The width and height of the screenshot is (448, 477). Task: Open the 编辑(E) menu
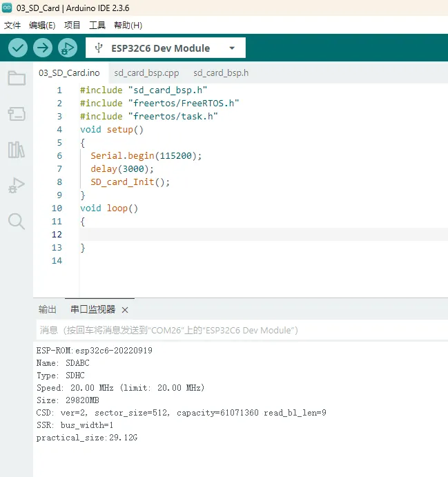click(42, 25)
